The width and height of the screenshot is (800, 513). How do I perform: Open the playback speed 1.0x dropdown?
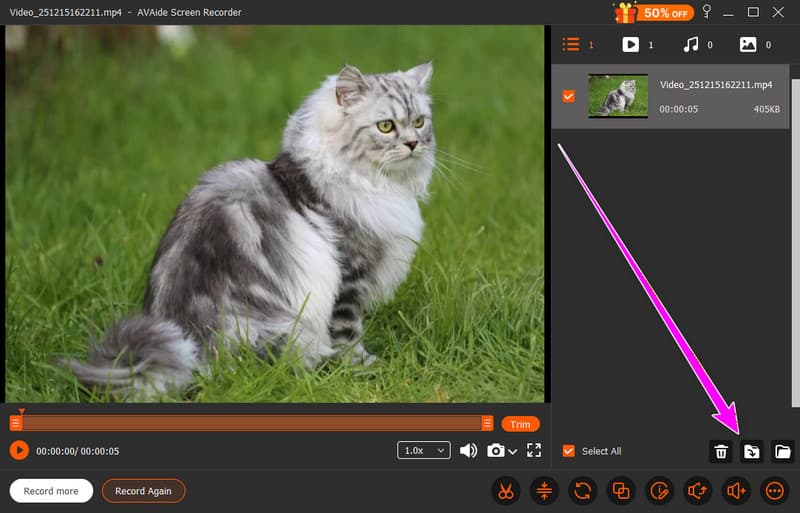click(424, 450)
